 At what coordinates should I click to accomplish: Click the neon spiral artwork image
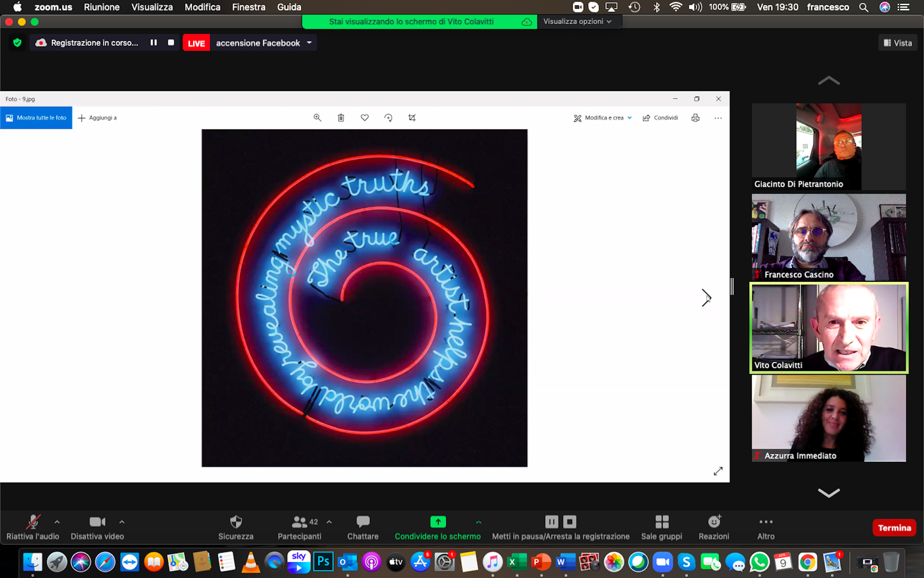(x=364, y=298)
